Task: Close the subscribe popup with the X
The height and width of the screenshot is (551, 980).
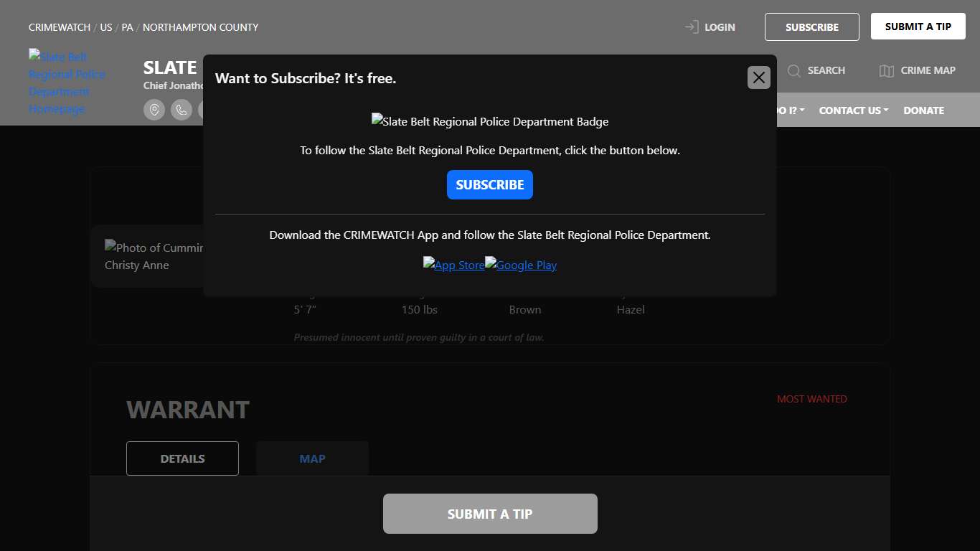Action: (758, 77)
